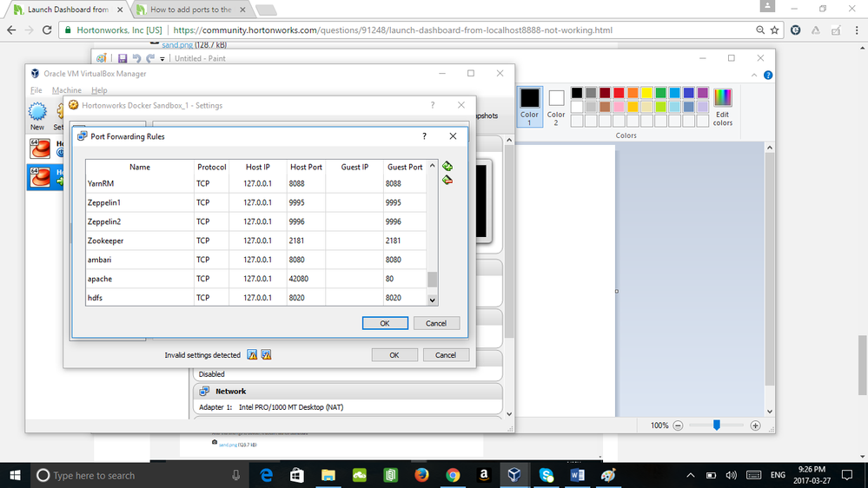Bookmark this page with the star icon
The image size is (868, 488).
click(774, 30)
